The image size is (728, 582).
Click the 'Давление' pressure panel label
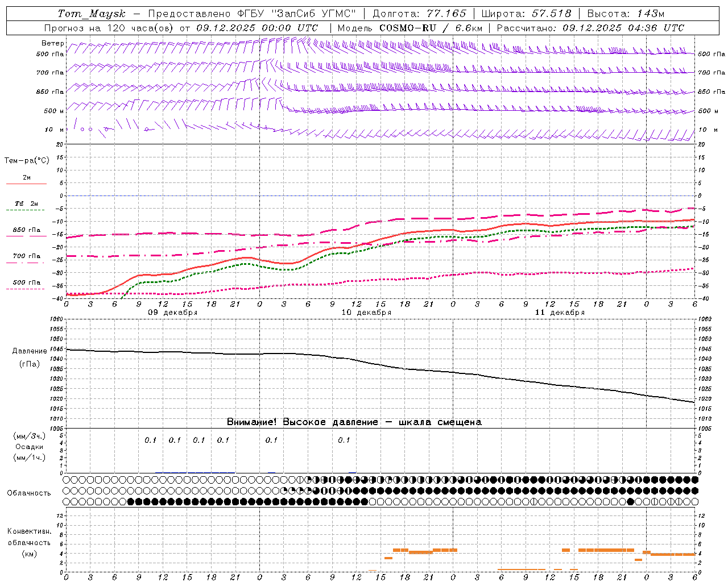pos(30,351)
